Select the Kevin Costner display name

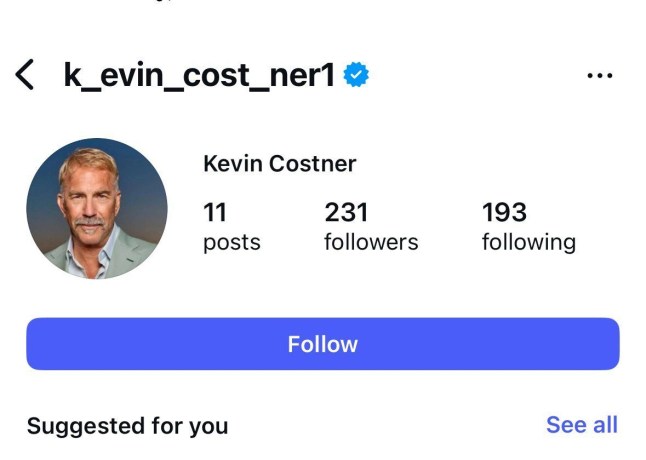279,163
